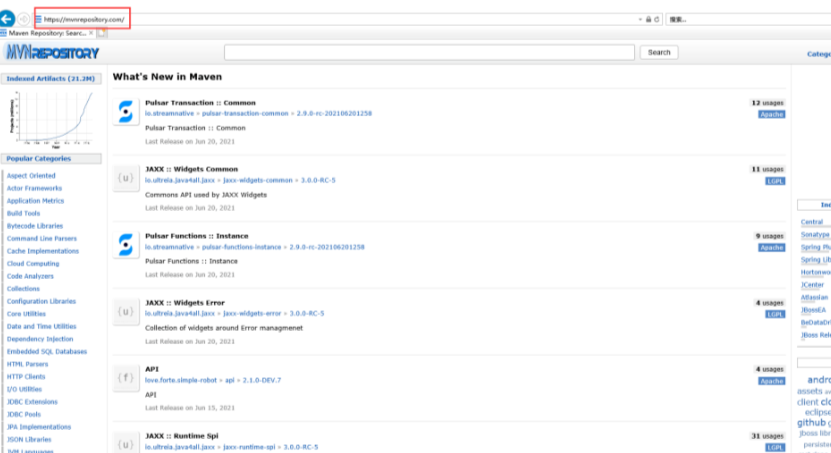Click LGPL license tag on JAXX Widgets Common
This screenshot has width=831, height=453.
click(775, 181)
